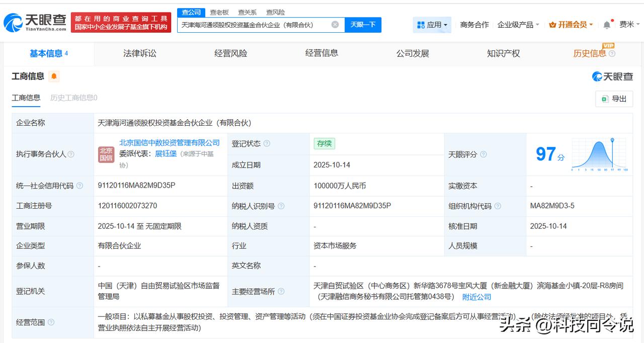The image size is (644, 343).
Task: Click the 北京国信 company logo thumbnail
Action: click(x=106, y=154)
